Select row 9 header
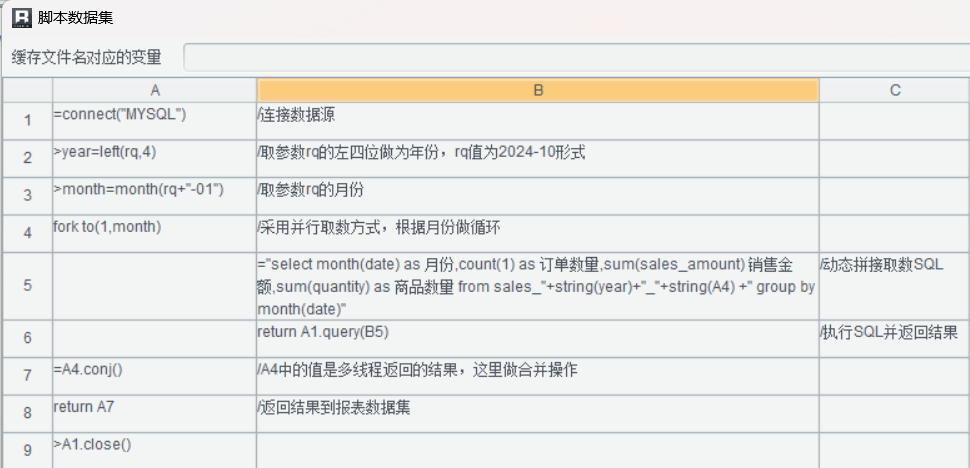The height and width of the screenshot is (468, 970). point(27,449)
